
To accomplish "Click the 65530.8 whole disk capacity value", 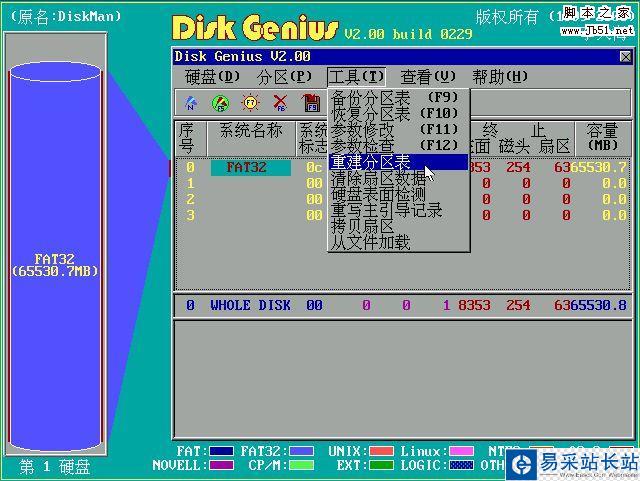I will tap(598, 305).
